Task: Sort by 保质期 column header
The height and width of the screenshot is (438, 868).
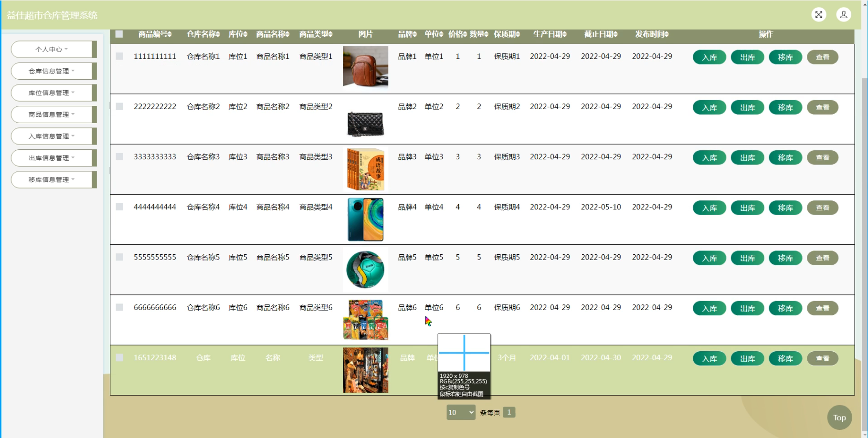Action: point(507,34)
